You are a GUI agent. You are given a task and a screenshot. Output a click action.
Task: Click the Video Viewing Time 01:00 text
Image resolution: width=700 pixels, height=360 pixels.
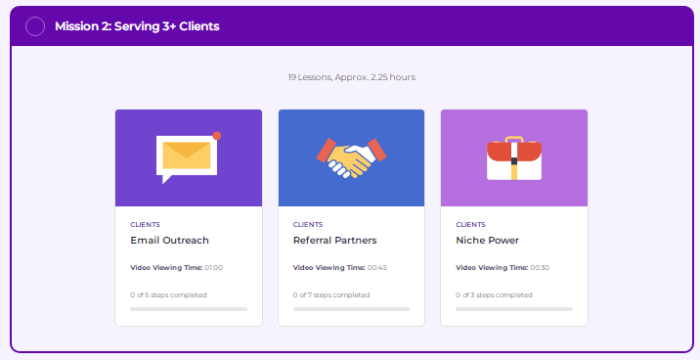[177, 268]
